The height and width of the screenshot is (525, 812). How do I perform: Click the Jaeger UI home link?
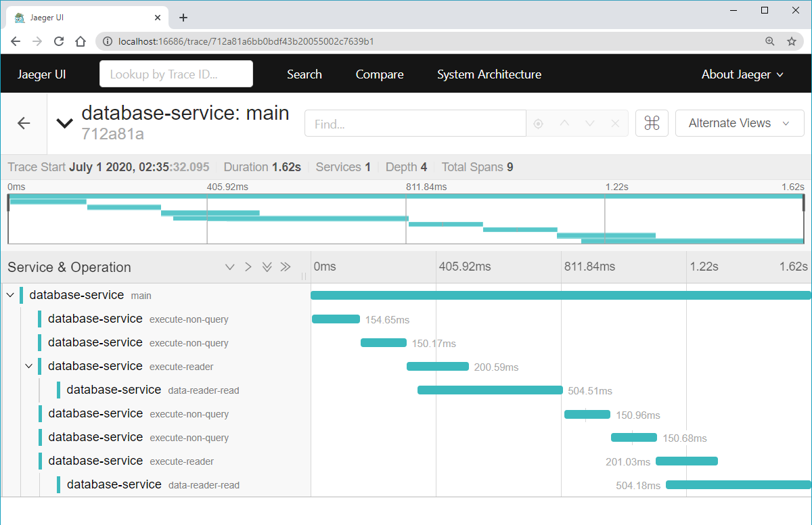click(x=42, y=74)
